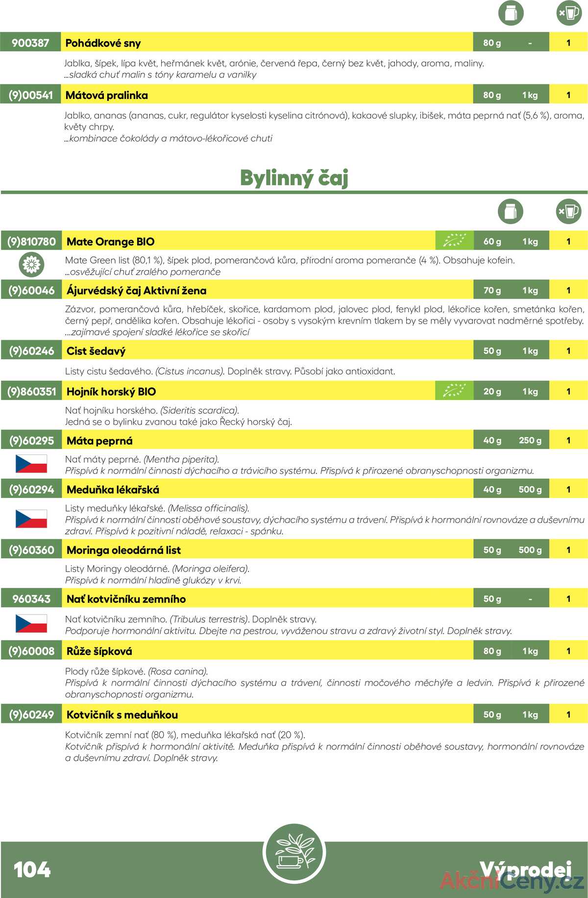Click the 500 g size of Moringa oleodárná list
This screenshot has width=588, height=898.
click(x=530, y=550)
